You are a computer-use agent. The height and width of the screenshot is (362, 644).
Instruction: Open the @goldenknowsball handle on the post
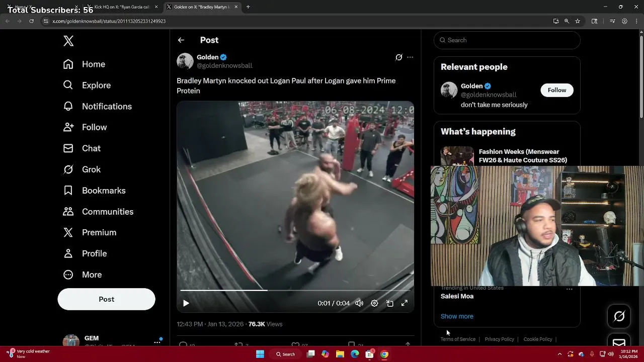pyautogui.click(x=224, y=66)
